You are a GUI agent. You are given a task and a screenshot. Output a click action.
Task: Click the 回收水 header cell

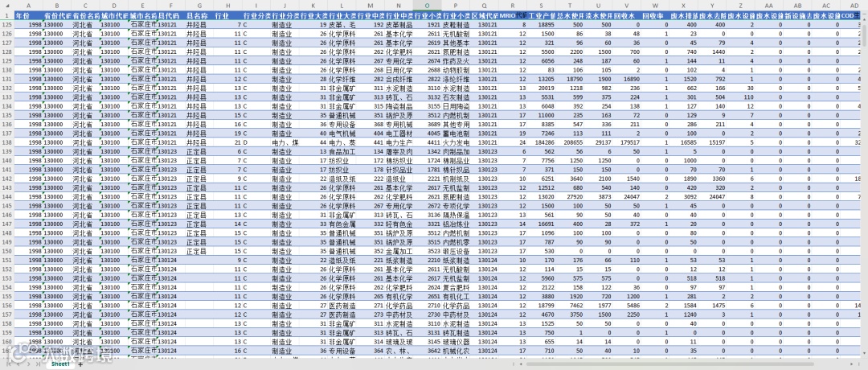(x=627, y=15)
